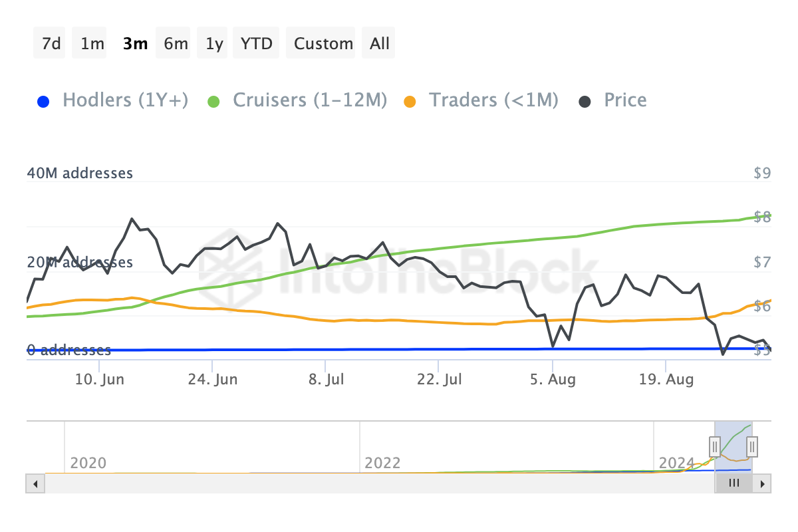Toggle the Hodlers (1Y+) series

tap(125, 100)
